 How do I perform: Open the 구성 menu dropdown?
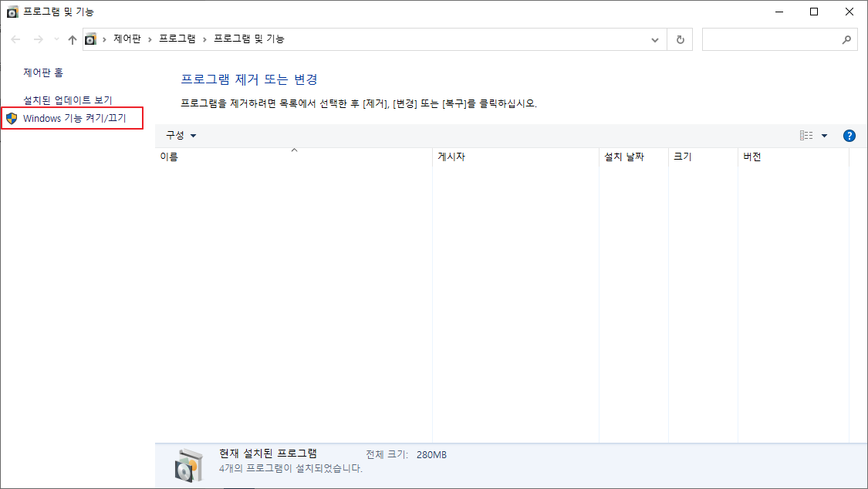[181, 136]
